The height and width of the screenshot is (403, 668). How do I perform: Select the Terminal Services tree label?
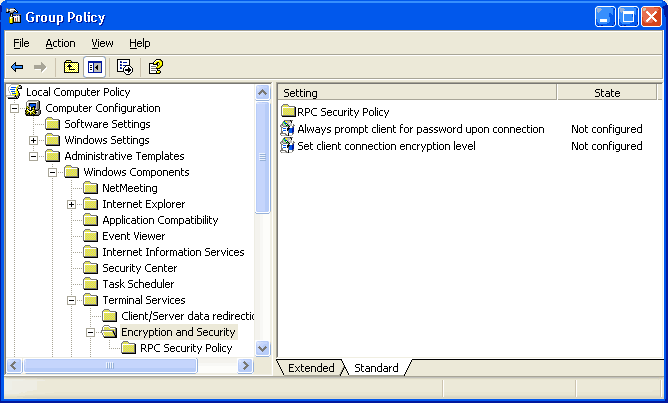coord(144,300)
